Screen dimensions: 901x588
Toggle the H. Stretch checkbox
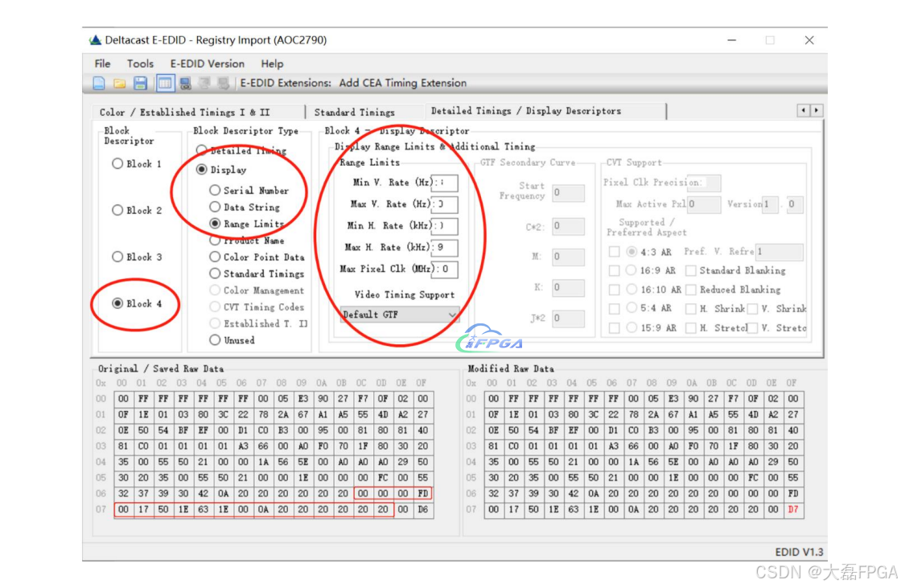691,327
